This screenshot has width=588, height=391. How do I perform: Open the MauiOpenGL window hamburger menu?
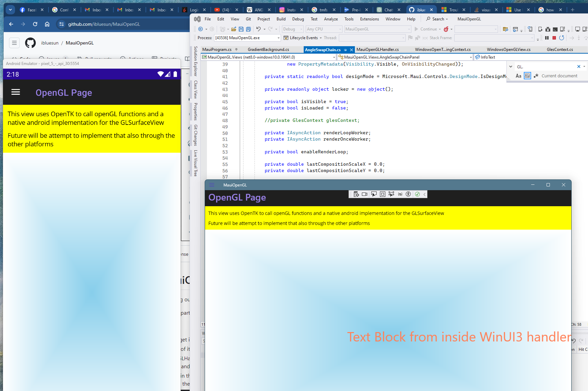(212, 185)
